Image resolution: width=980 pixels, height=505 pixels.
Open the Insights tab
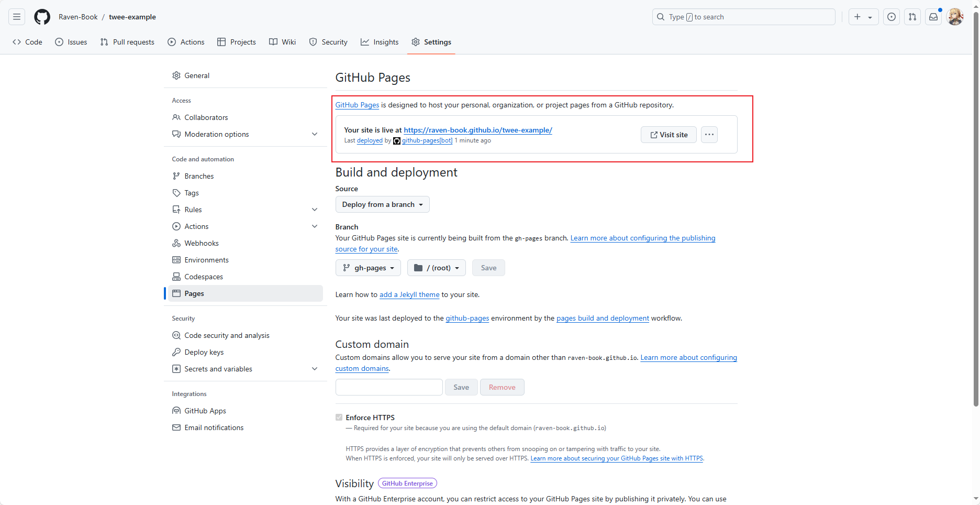(x=380, y=42)
